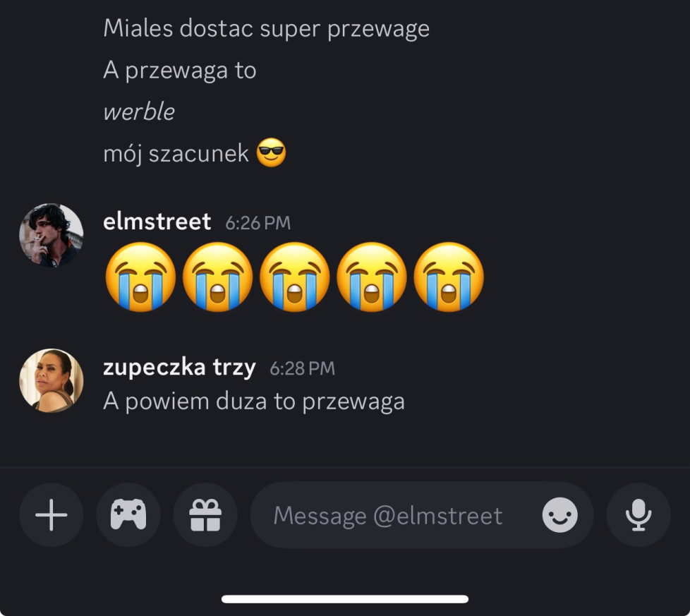Image resolution: width=690 pixels, height=616 pixels.
Task: Click the 6:28 PM timestamp
Action: click(x=302, y=368)
